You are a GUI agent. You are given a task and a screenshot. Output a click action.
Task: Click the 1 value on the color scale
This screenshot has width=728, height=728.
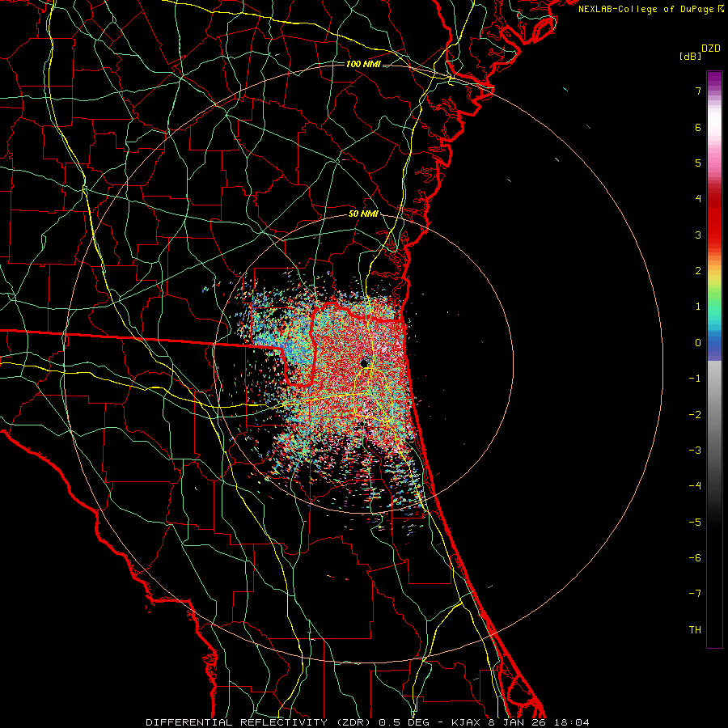(698, 307)
